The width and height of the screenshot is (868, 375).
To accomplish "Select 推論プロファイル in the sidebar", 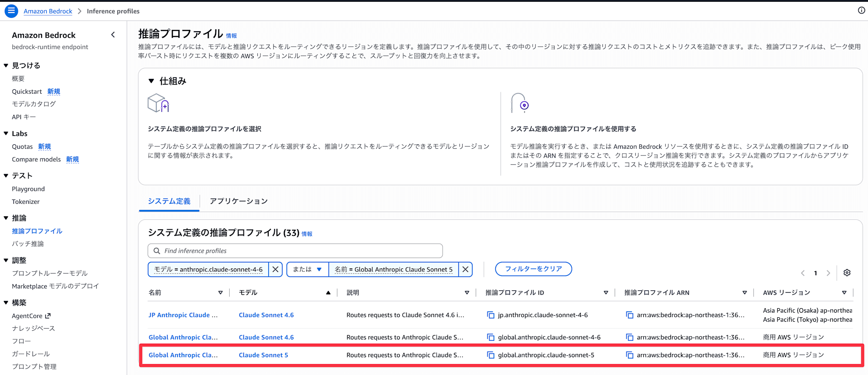I will click(37, 231).
